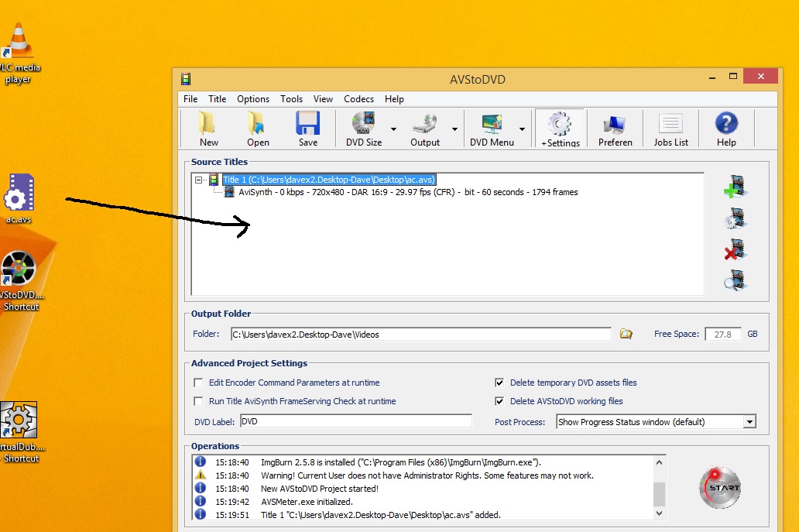The image size is (799, 532).
Task: Uncheck Delete AVStoDVD working files
Action: [x=499, y=401]
